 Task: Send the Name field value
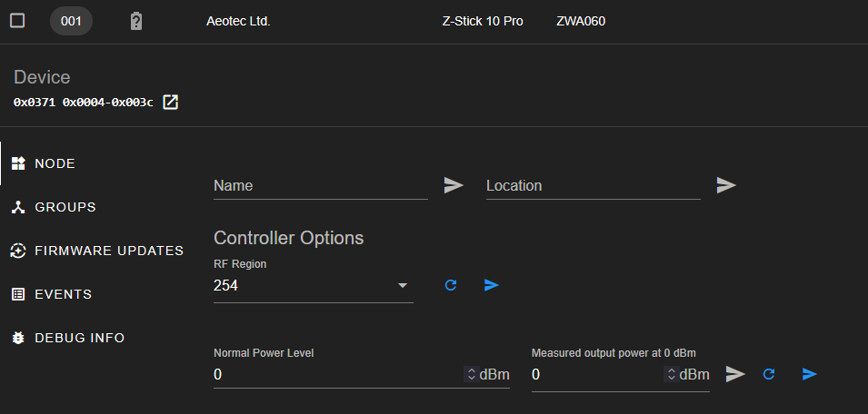coord(454,185)
